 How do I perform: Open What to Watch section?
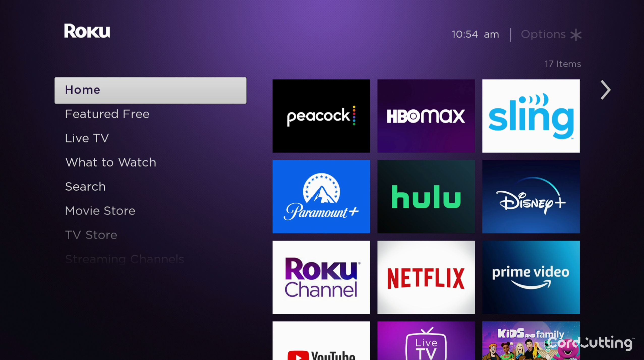[x=111, y=161]
